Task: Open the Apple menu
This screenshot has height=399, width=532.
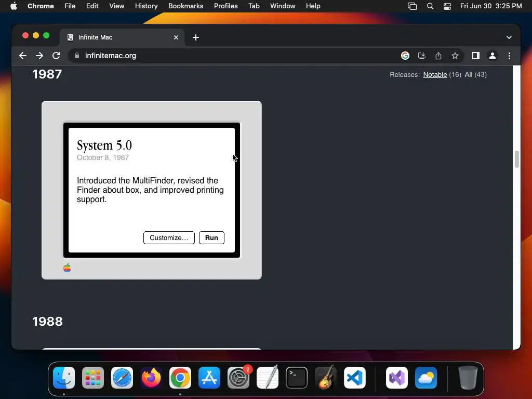Action: point(14,6)
